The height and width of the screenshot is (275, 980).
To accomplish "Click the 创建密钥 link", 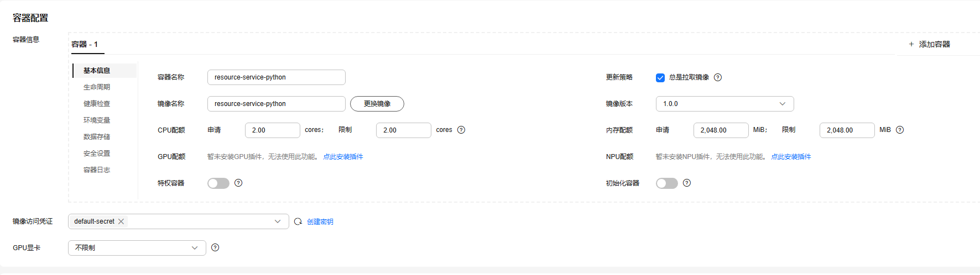I will click(320, 221).
